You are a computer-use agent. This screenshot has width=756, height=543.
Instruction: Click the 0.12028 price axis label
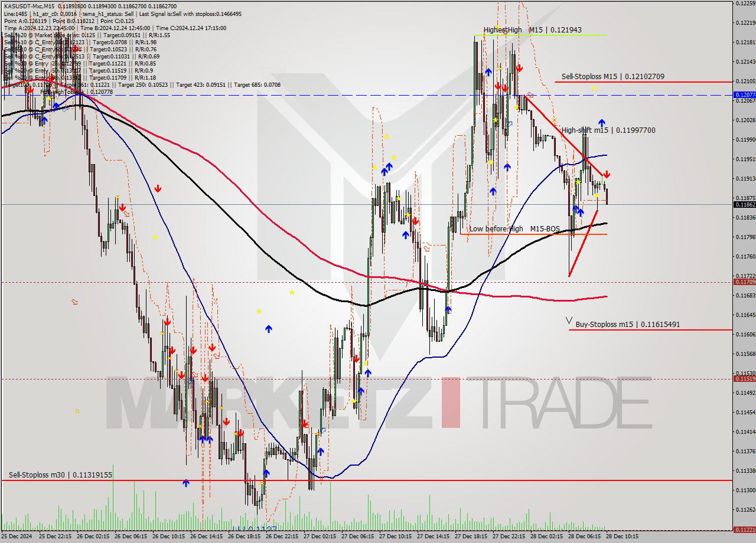point(745,120)
